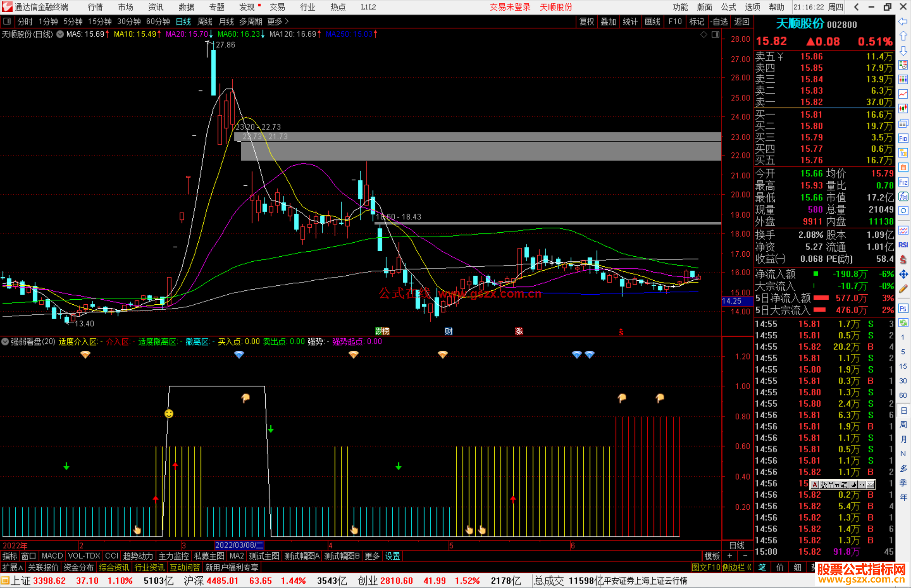
Task: Open the multicolor grid table sidebar icon
Action: click(x=903, y=80)
